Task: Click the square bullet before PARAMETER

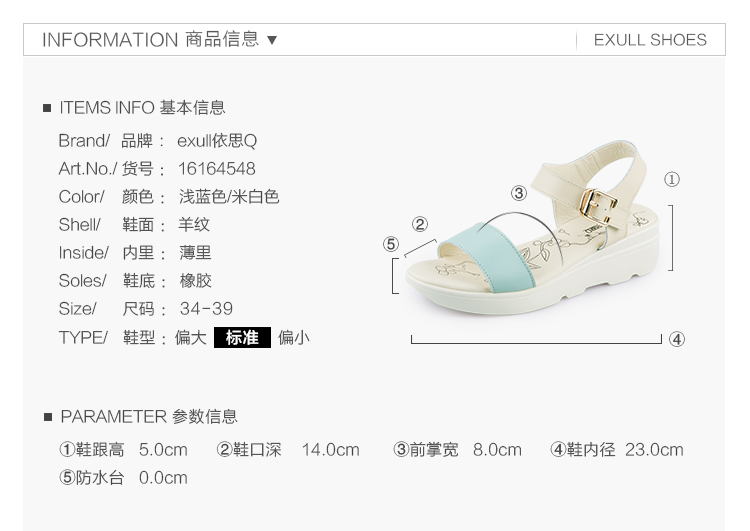Action: click(x=48, y=417)
